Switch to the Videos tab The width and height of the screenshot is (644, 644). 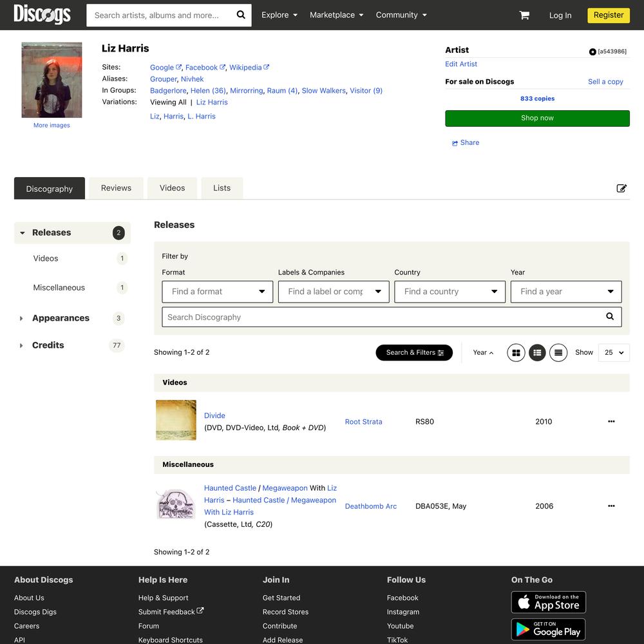click(x=172, y=188)
